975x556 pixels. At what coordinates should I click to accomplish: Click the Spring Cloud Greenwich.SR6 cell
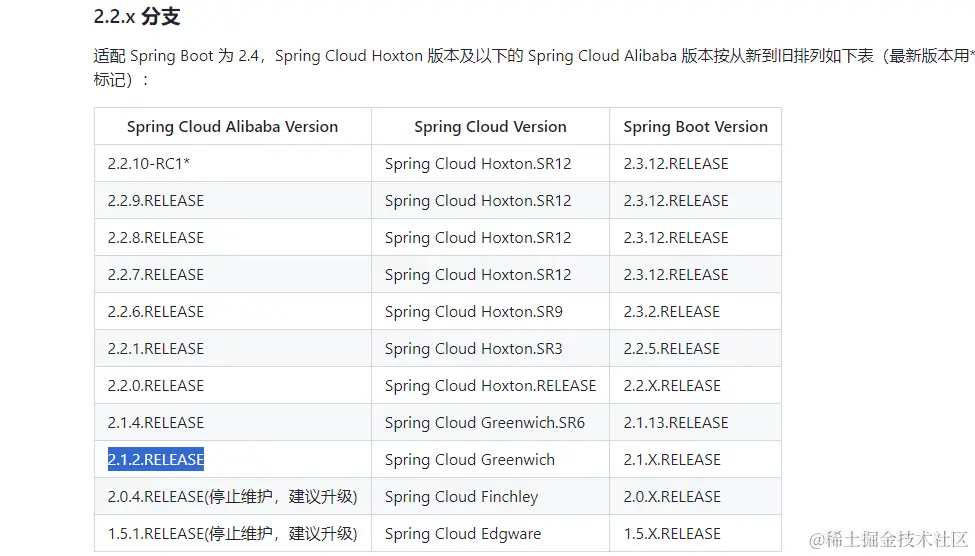pyautogui.click(x=484, y=423)
